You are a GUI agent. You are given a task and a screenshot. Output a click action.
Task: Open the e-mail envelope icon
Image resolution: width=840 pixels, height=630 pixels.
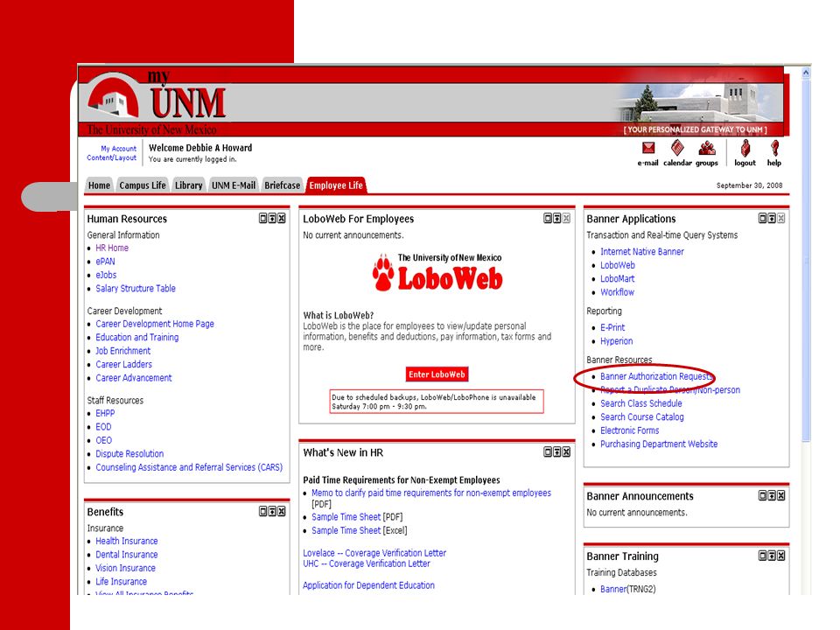click(x=648, y=148)
